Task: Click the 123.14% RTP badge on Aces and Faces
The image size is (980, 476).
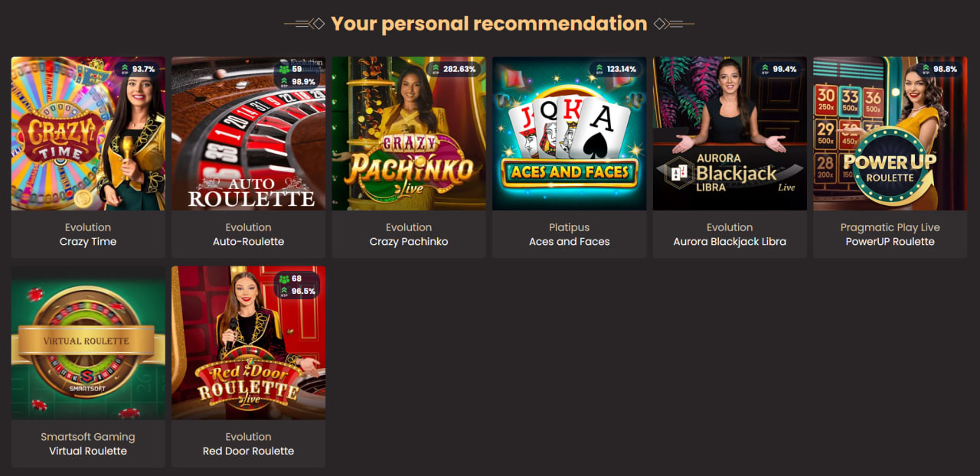Action: point(615,69)
